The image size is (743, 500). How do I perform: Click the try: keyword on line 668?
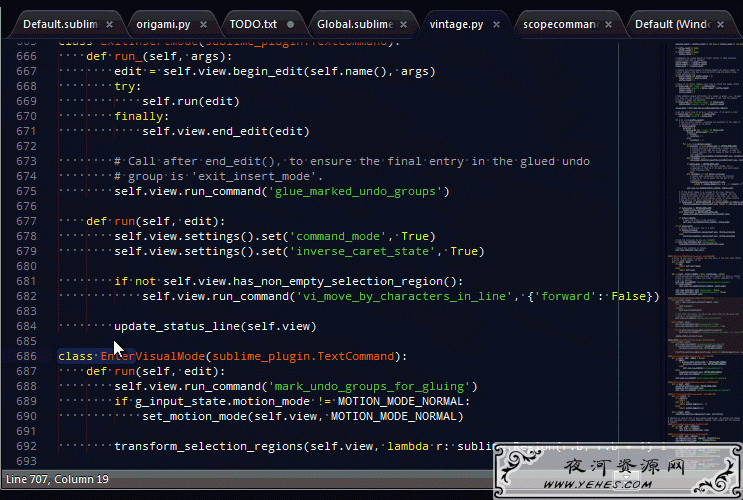click(x=127, y=86)
